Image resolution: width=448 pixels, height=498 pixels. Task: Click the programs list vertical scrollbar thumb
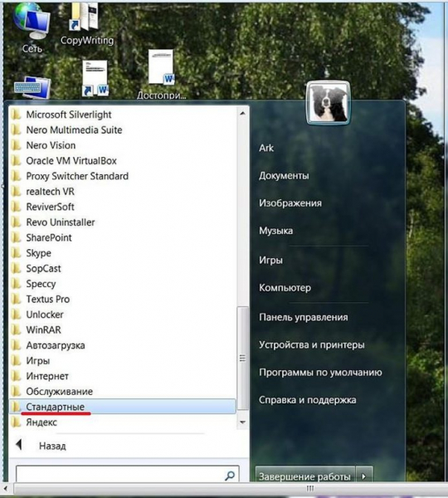[x=242, y=358]
